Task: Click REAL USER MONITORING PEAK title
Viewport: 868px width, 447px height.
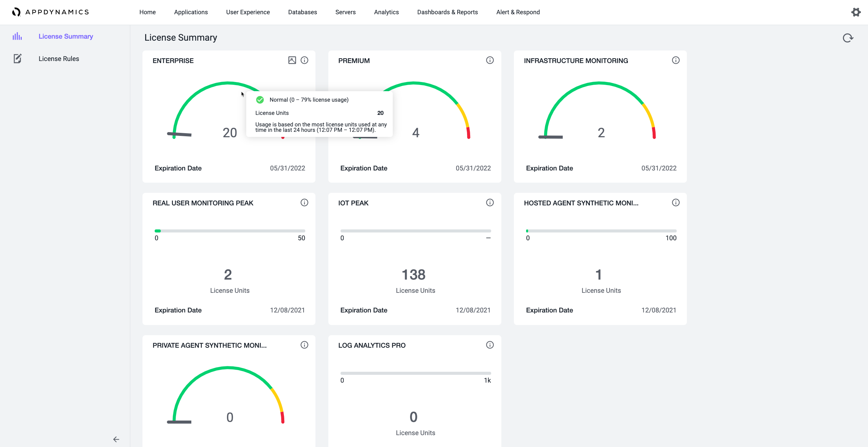Action: [x=203, y=203]
